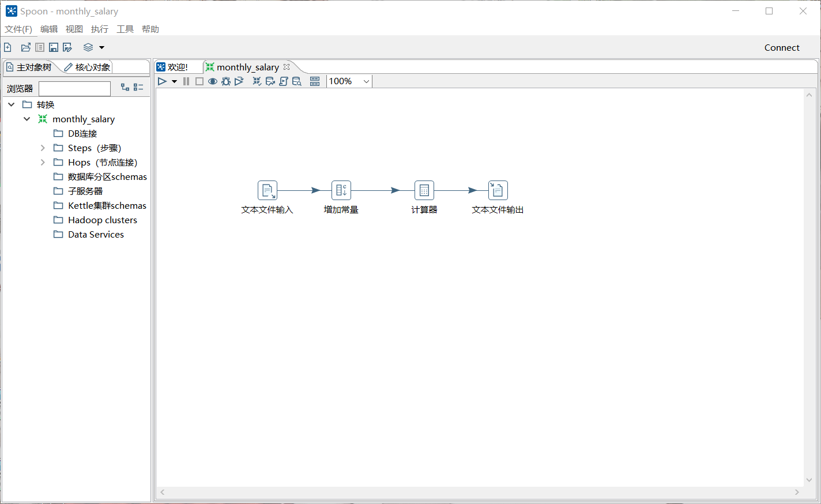The width and height of the screenshot is (821, 504).
Task: Debug the transformation with bug icon
Action: click(x=226, y=81)
